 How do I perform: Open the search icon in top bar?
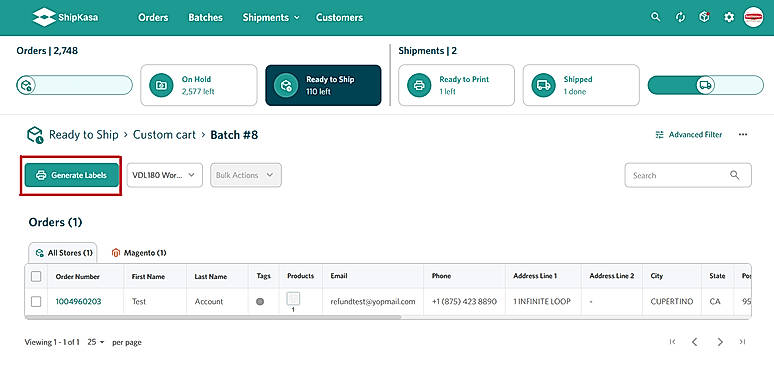(x=656, y=17)
